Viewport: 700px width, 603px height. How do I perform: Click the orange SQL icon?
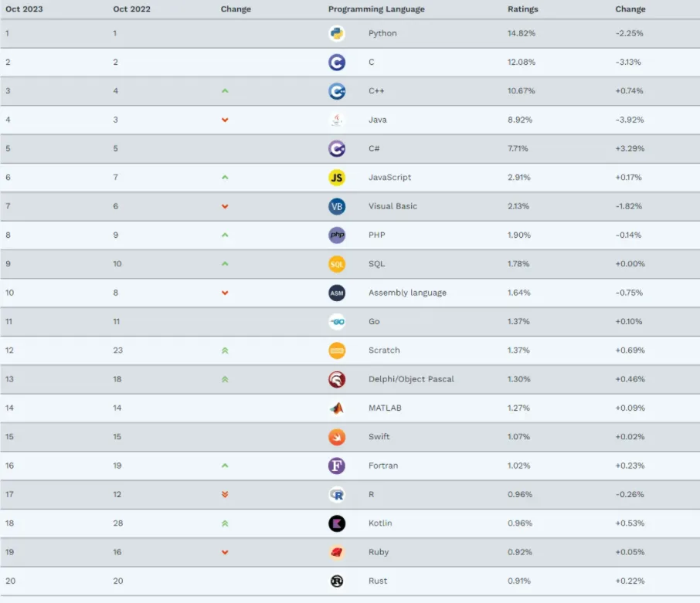coord(336,264)
